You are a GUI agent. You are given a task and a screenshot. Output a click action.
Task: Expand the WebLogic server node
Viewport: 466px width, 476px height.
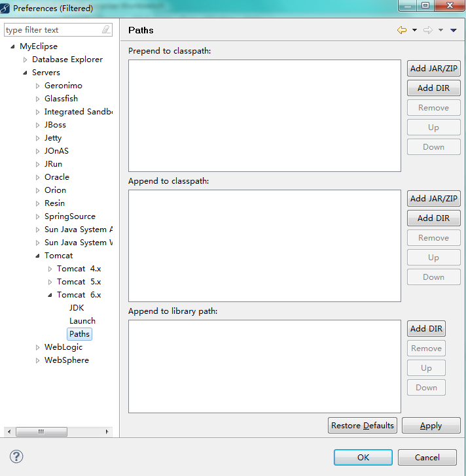[x=37, y=347]
